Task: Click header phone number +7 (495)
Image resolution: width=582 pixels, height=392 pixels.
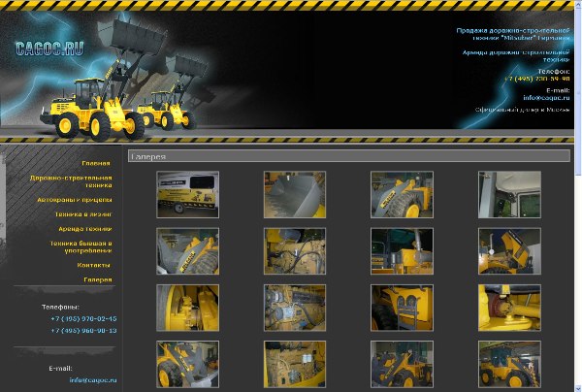Action: click(536, 79)
